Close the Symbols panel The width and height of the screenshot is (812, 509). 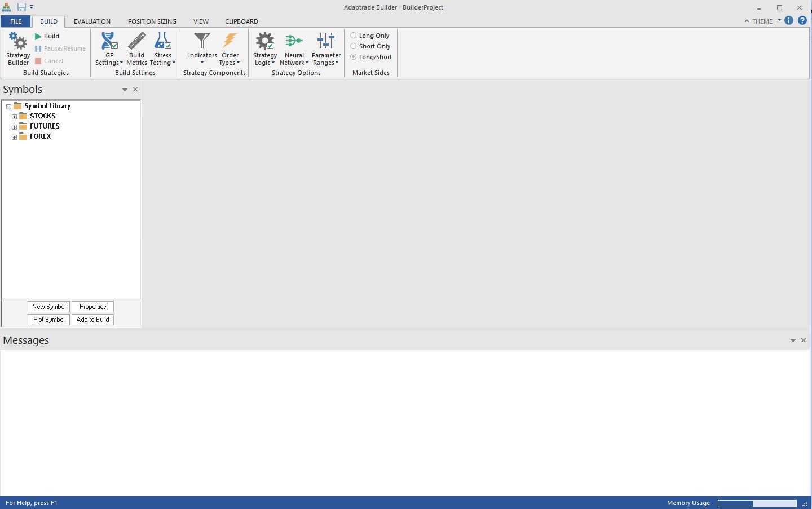(x=135, y=90)
